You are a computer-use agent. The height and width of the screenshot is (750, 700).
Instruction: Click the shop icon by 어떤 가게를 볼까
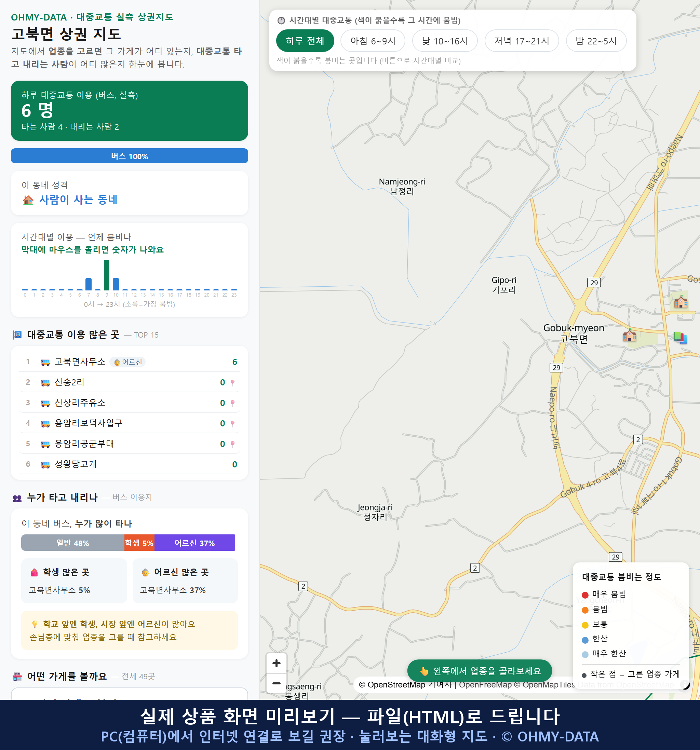pos(17,677)
